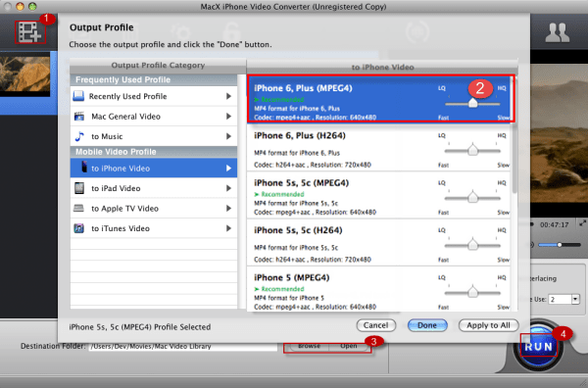Expand the to iPad Video arrow

[228, 188]
